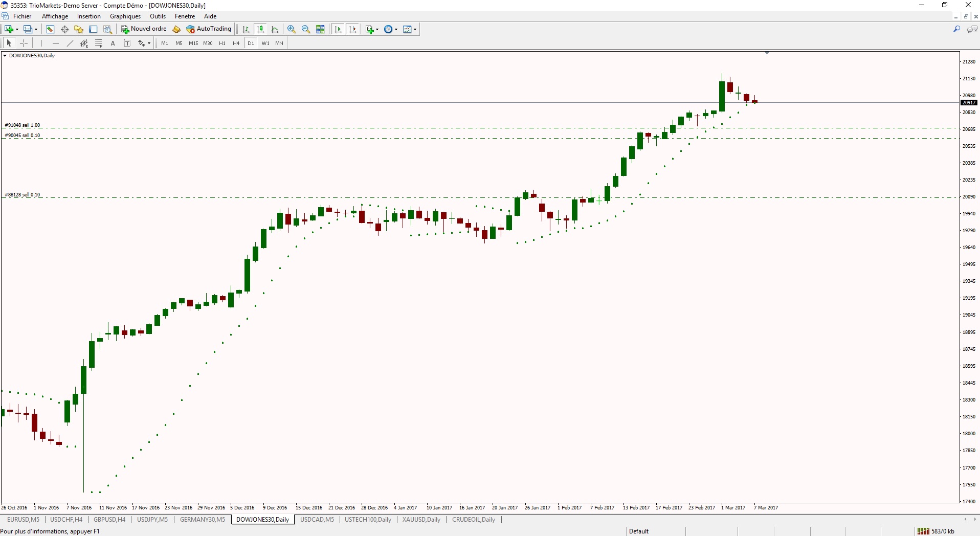Screen dimensions: 980x536
Task: Expand the templates dropdown arrow
Action: (x=415, y=29)
